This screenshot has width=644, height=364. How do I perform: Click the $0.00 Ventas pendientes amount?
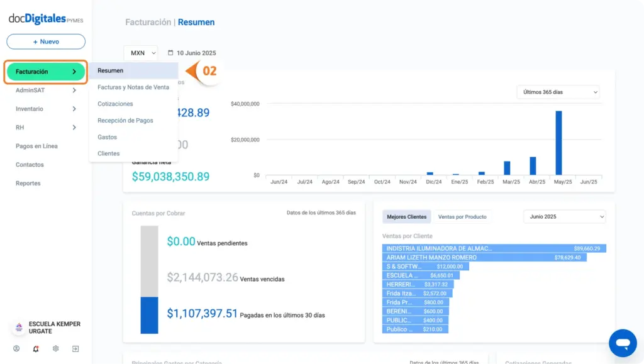click(x=181, y=241)
